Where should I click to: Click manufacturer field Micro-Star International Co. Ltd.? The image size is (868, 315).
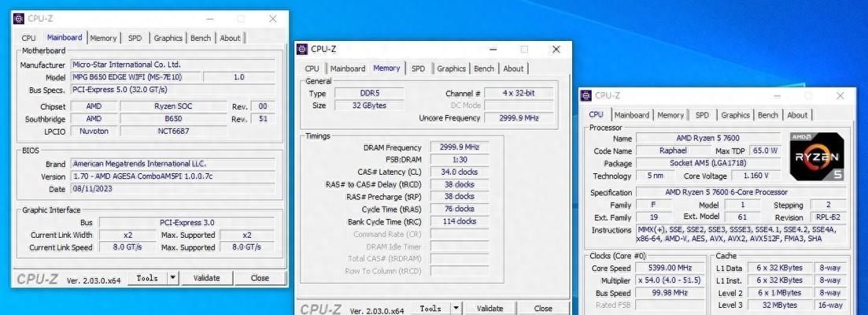tap(172, 65)
